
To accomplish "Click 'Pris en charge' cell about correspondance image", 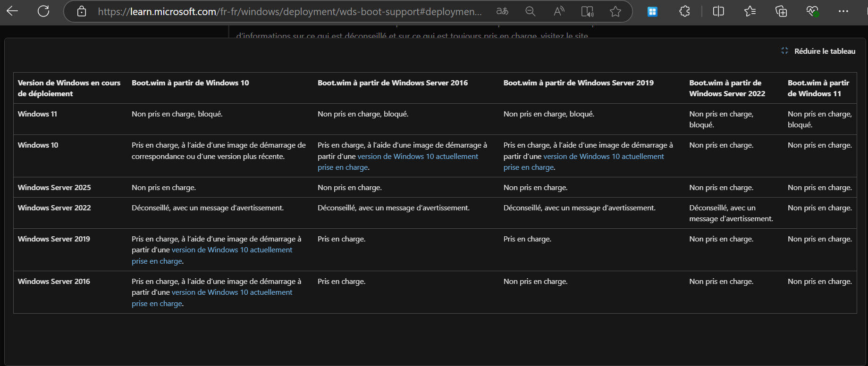I will pyautogui.click(x=219, y=150).
